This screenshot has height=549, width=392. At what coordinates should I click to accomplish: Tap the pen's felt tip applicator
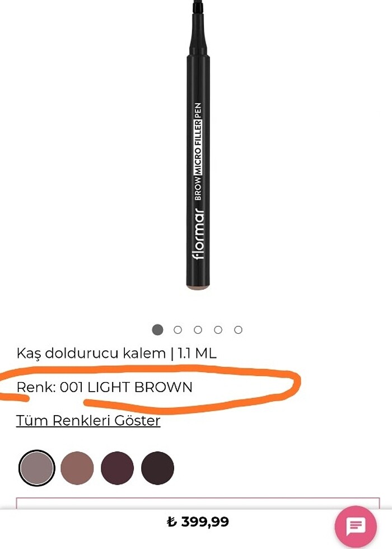(x=198, y=6)
